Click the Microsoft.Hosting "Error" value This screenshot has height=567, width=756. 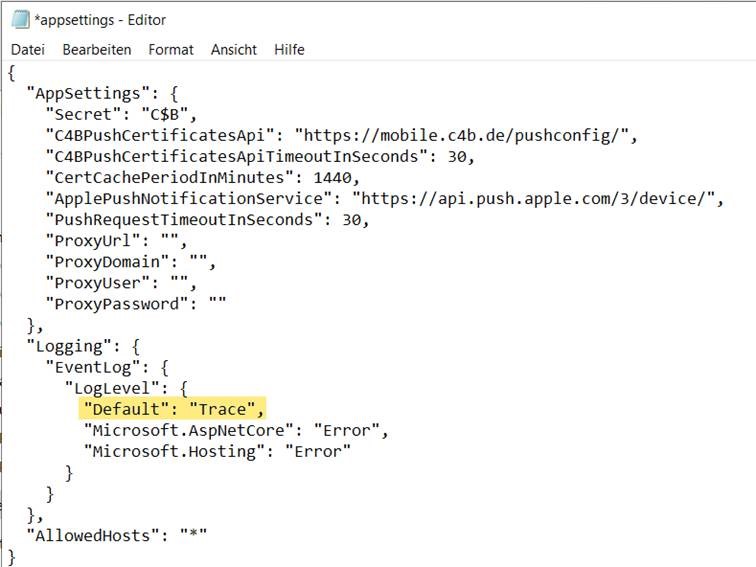pyautogui.click(x=318, y=451)
